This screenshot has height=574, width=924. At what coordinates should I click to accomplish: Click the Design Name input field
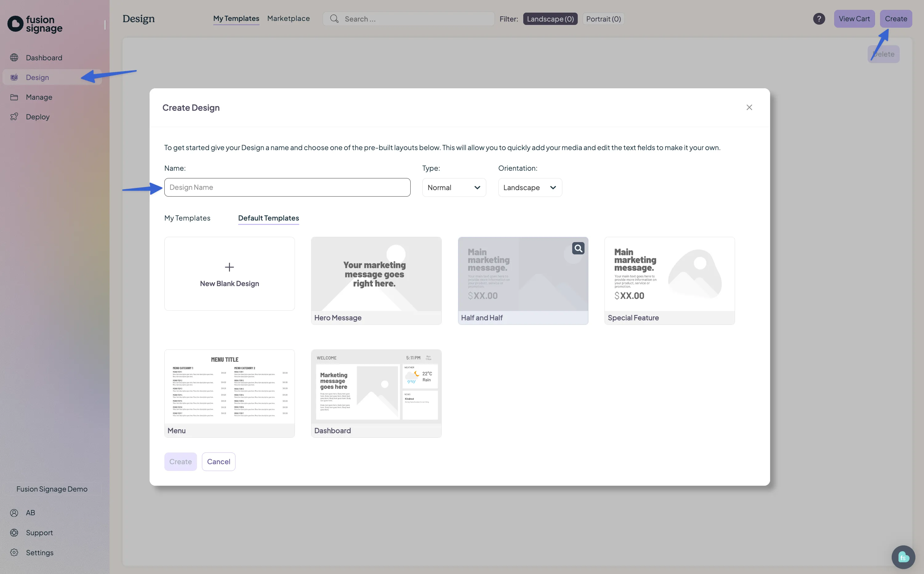pos(287,188)
